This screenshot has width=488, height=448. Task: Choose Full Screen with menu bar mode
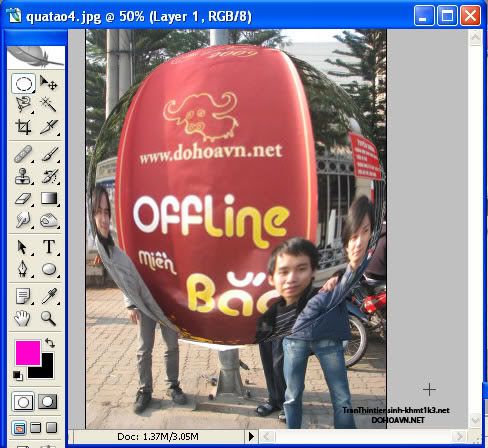[36, 428]
